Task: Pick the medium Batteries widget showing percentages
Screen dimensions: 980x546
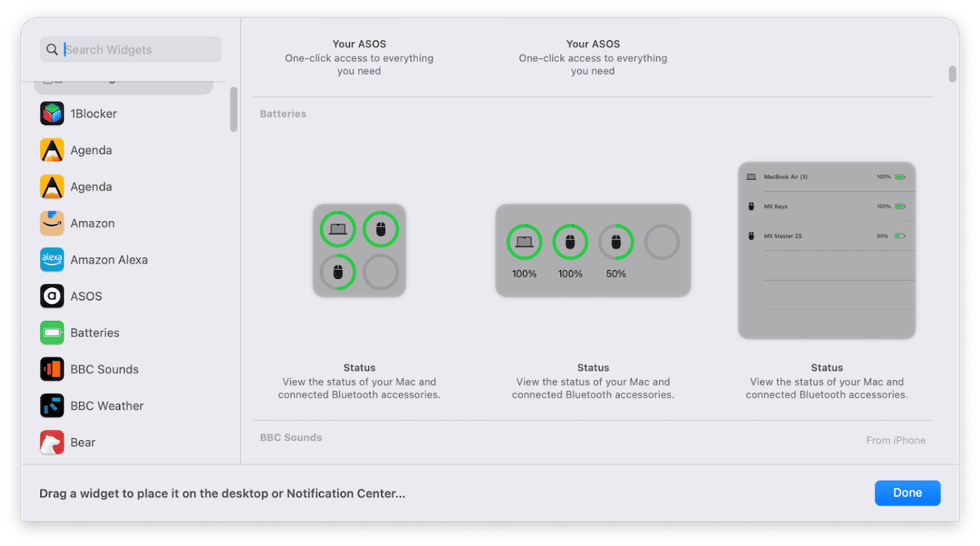Action: (x=593, y=250)
